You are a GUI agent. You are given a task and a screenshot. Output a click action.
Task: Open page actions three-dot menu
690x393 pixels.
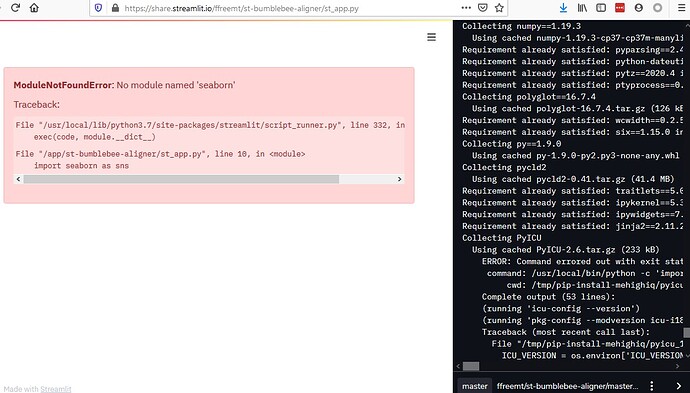[x=466, y=7]
